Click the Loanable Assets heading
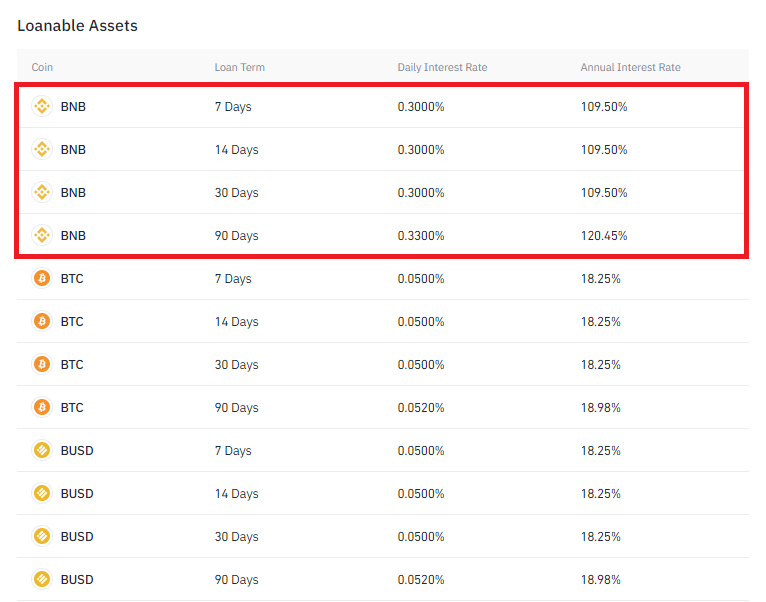The height and width of the screenshot is (602, 766). [78, 25]
